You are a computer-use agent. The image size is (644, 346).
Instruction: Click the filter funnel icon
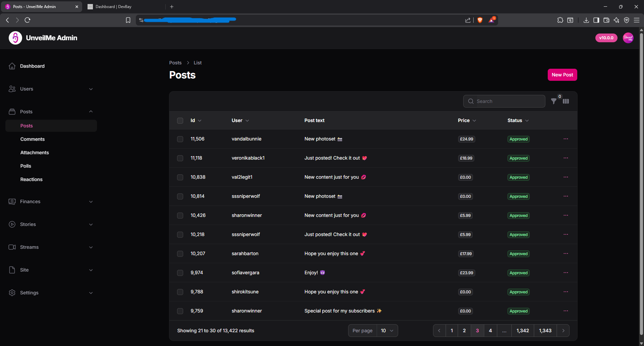[554, 101]
